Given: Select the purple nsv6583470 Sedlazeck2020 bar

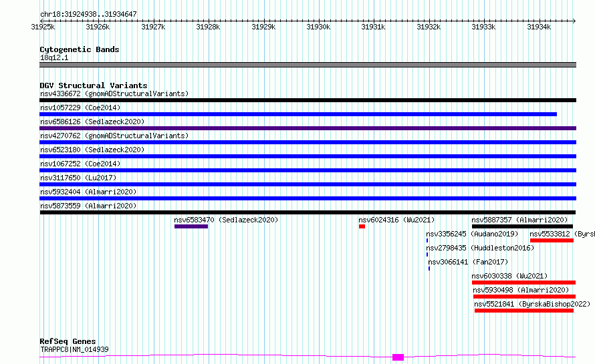Looking at the screenshot, I should coord(191,226).
